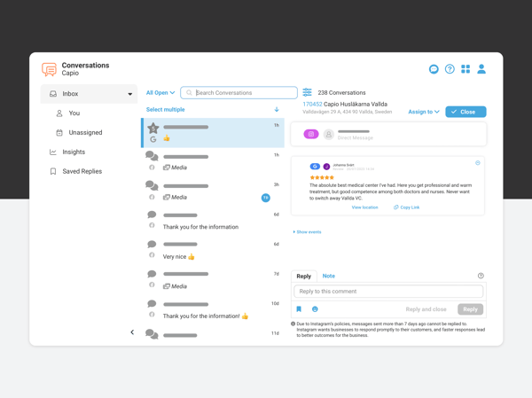Screen dimensions: 532x398
Task: Click the Search Conversations field
Action: (x=239, y=92)
